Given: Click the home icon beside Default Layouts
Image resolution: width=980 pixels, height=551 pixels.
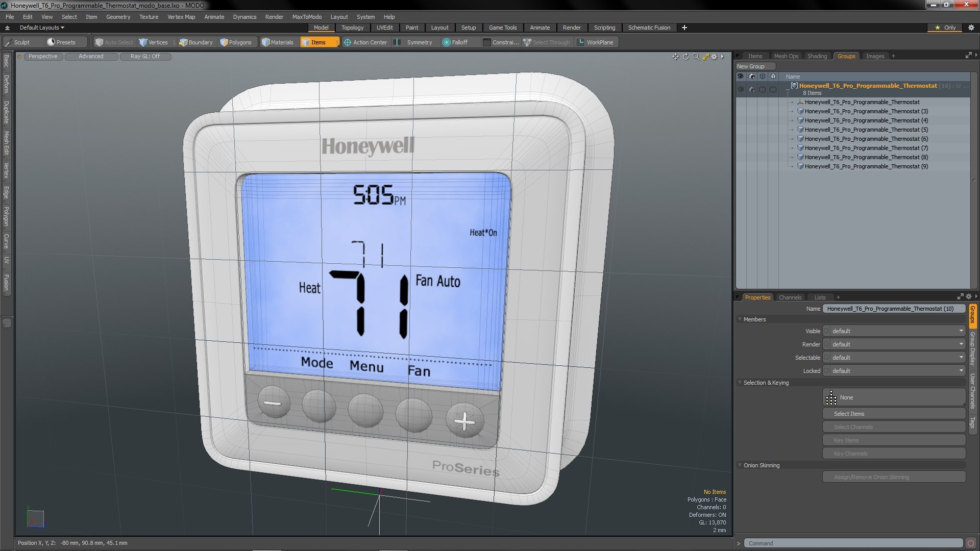Looking at the screenshot, I should pyautogui.click(x=7, y=28).
